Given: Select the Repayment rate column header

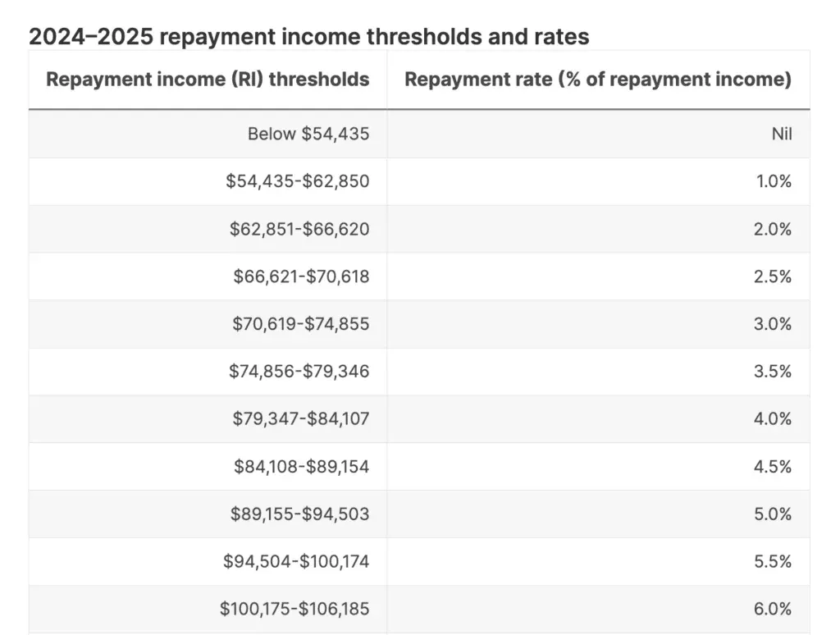Looking at the screenshot, I should [598, 80].
